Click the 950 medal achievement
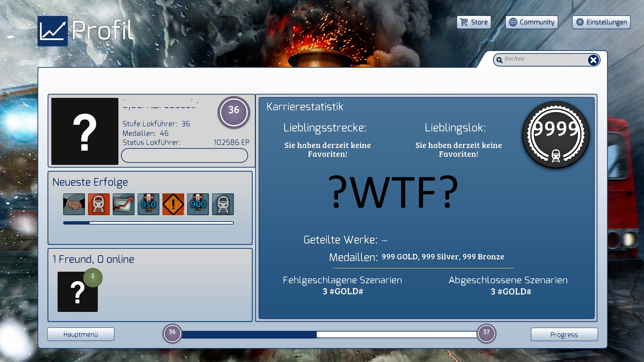 (x=148, y=204)
